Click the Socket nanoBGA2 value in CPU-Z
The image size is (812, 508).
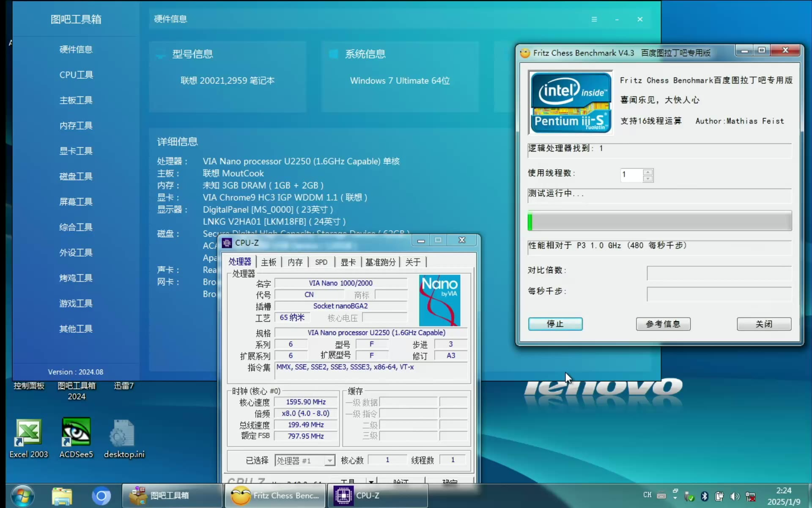tap(340, 306)
